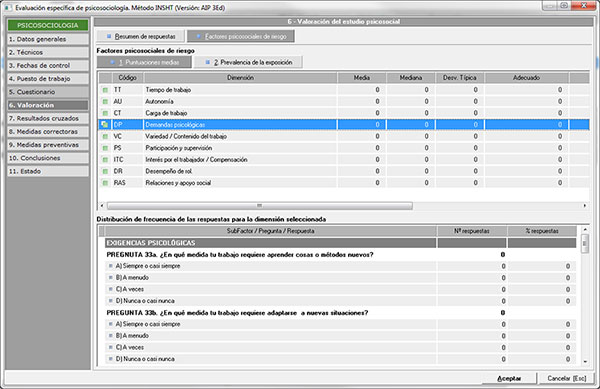
Task: Click the horizontal scrollbar thumb of dimensions table
Action: click(260, 206)
